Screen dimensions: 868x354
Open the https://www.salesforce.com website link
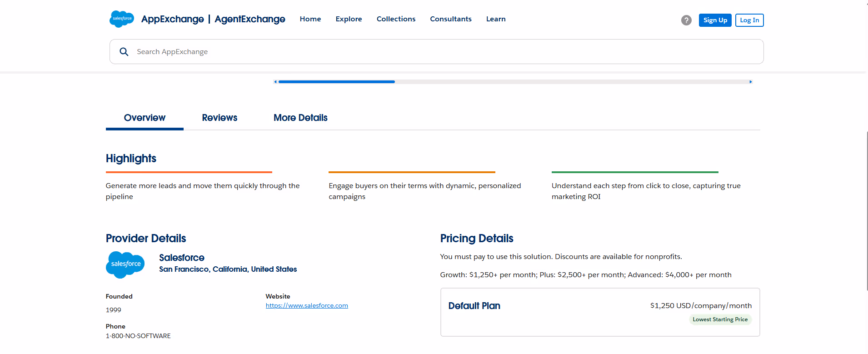(307, 306)
